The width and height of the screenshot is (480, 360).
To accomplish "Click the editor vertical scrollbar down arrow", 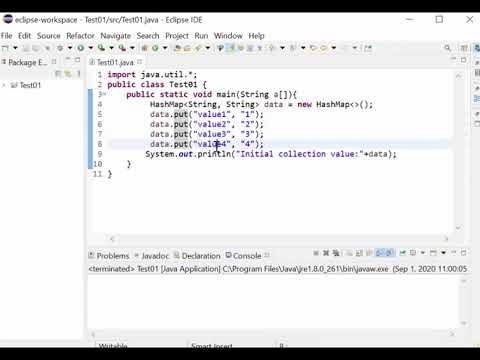I will [x=458, y=228].
